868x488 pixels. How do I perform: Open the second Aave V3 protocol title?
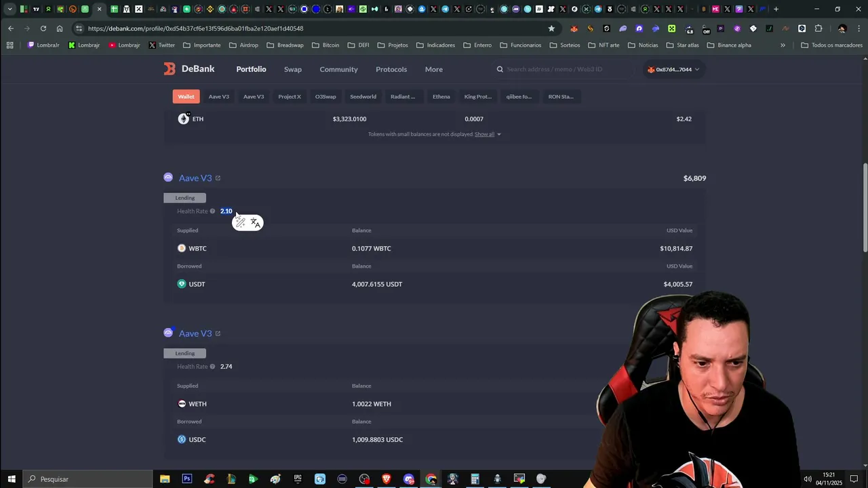pos(195,333)
